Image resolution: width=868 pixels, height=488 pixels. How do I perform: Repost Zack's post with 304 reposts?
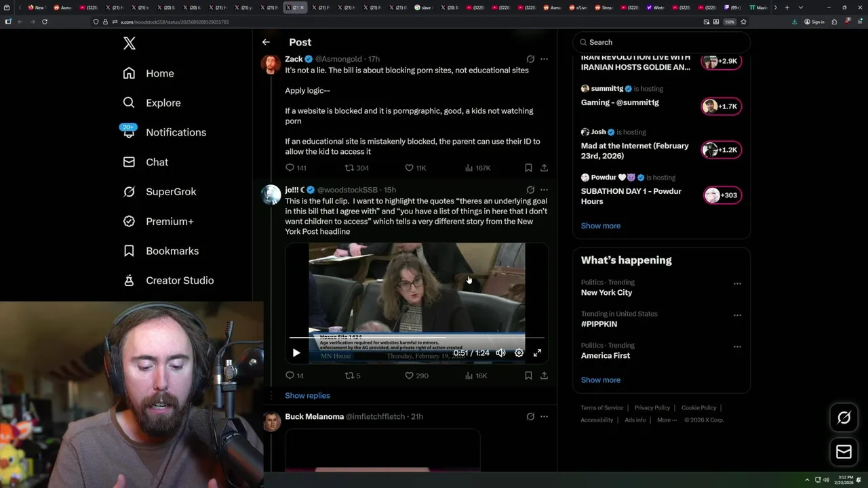point(357,168)
